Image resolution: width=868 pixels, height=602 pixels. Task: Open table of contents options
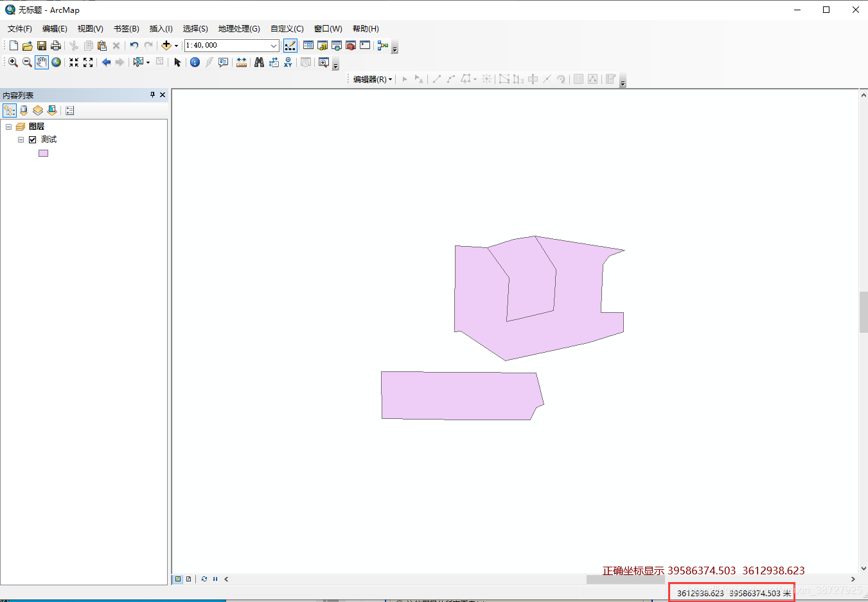pyautogui.click(x=70, y=111)
